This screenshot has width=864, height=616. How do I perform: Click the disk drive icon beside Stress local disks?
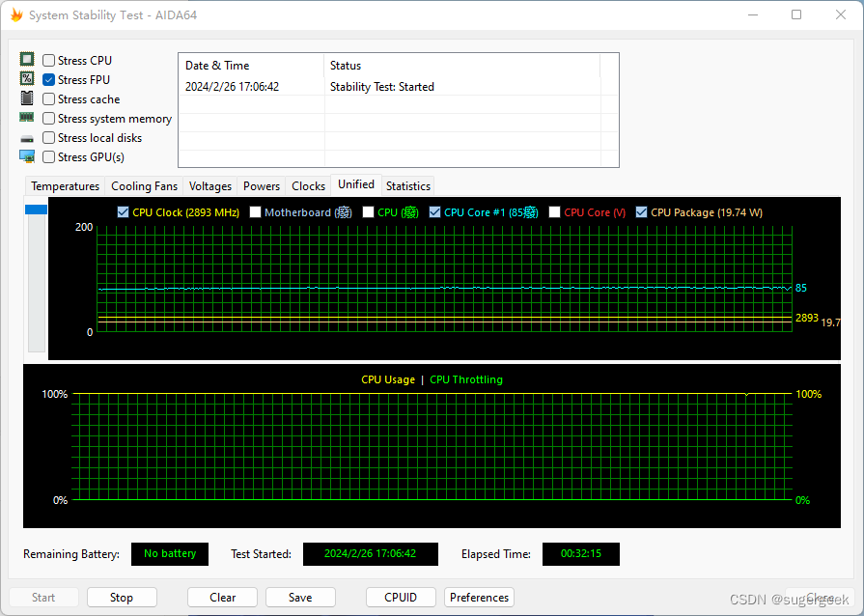(x=27, y=138)
